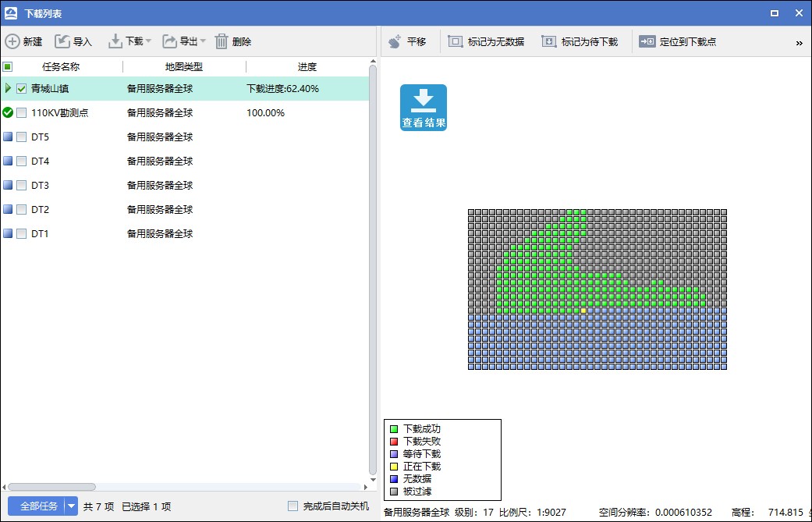
Task: Maximize the 下载列表 window
Action: pyautogui.click(x=775, y=13)
